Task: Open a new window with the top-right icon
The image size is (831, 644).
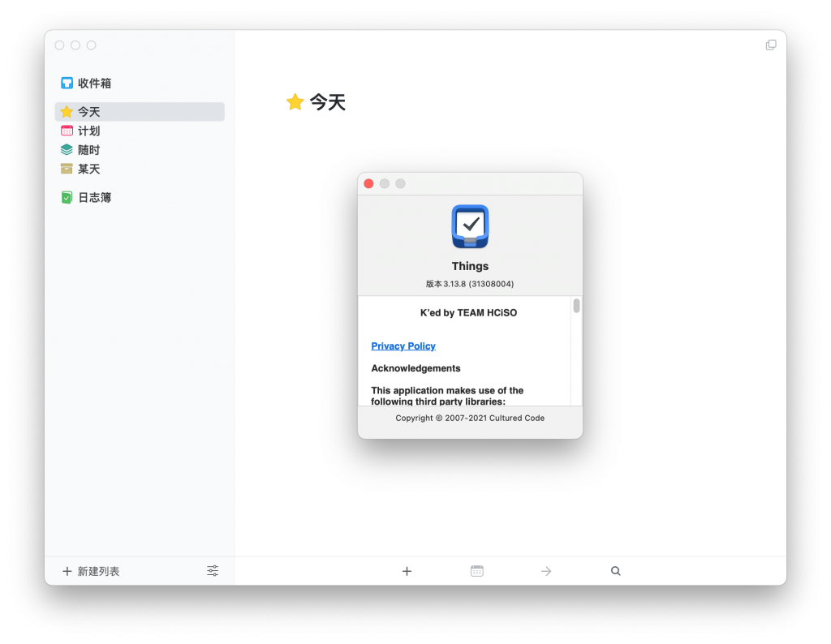Action: tap(771, 45)
